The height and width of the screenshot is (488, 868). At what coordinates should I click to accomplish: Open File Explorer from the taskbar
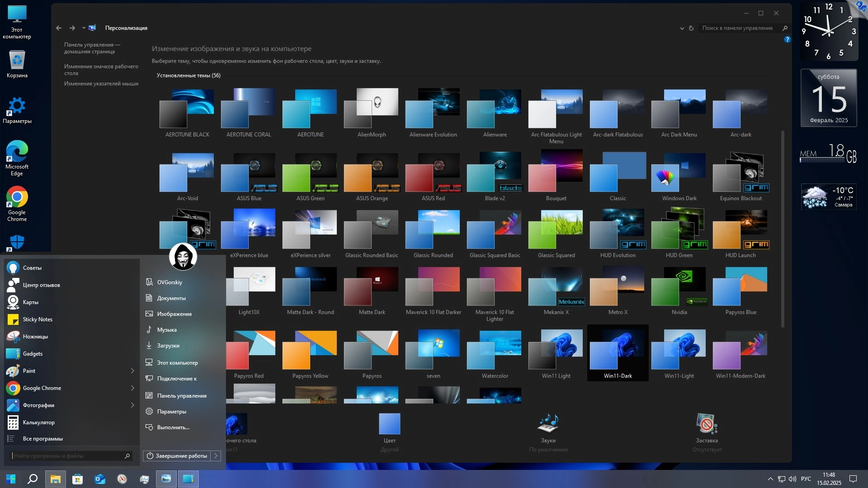tap(55, 479)
